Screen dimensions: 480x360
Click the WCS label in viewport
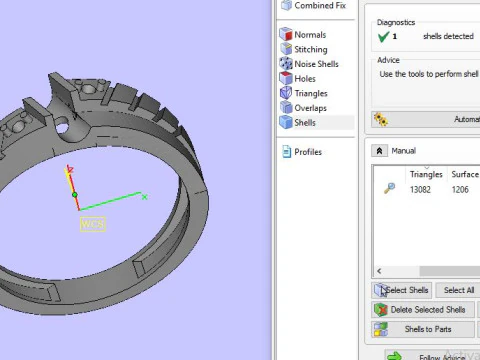point(93,224)
